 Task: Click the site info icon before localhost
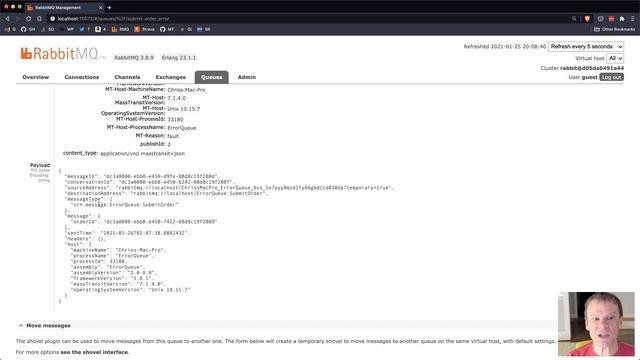click(53, 19)
